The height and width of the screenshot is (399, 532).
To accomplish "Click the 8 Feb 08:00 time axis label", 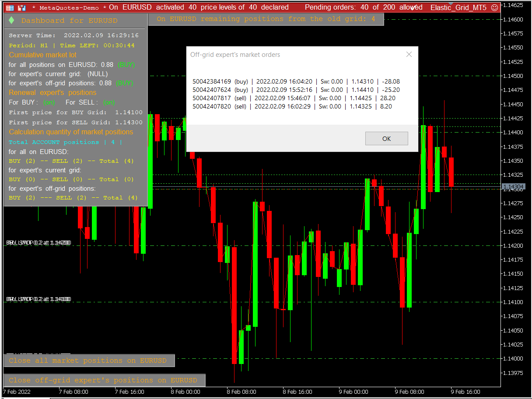I will click(241, 392).
